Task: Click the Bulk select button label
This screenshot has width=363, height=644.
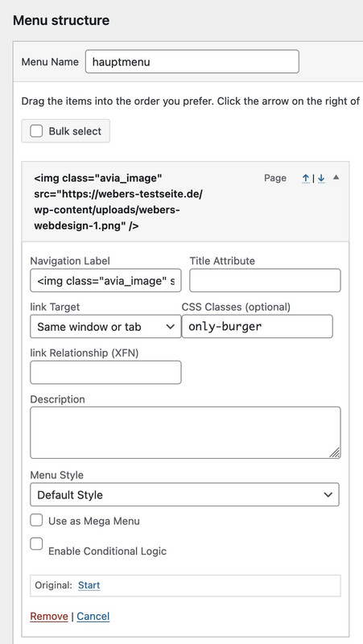Action: click(x=75, y=131)
